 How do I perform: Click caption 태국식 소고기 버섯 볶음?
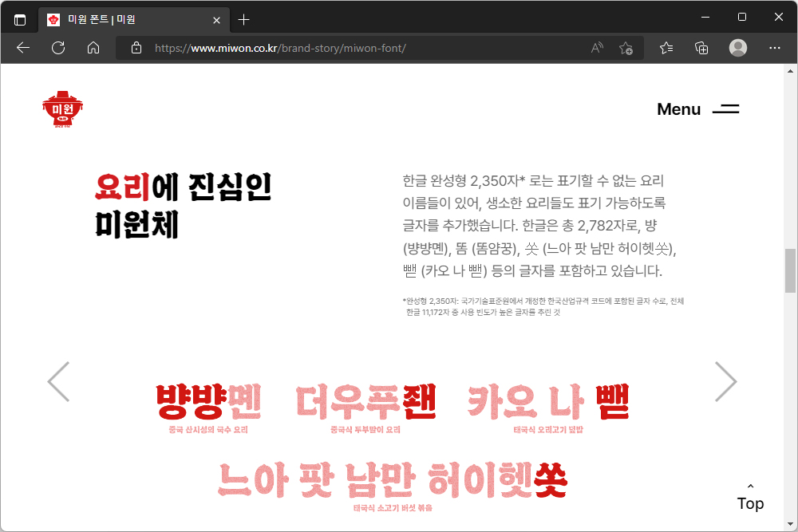pos(393,508)
